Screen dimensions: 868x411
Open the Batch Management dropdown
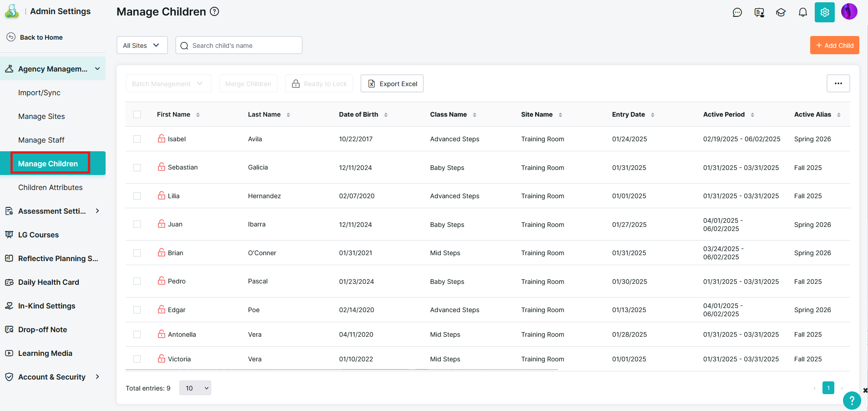click(168, 83)
